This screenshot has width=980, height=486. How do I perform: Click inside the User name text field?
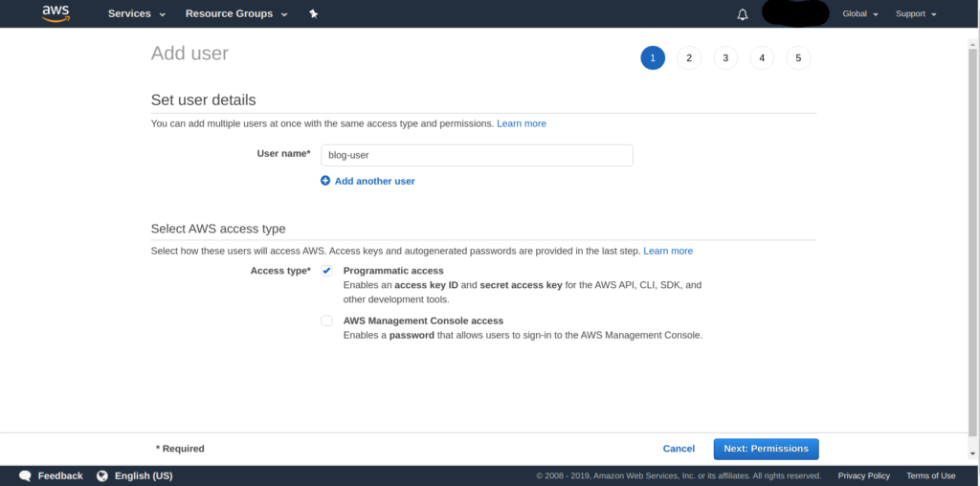click(x=476, y=155)
